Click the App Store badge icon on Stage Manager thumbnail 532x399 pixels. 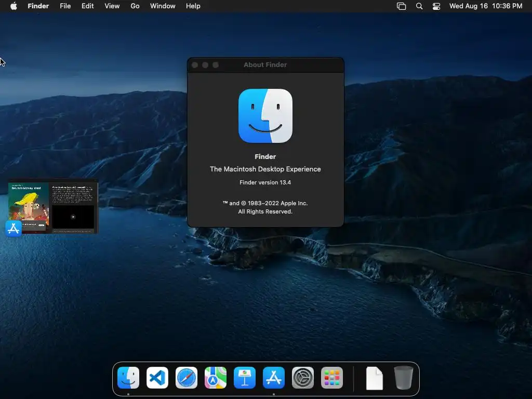[14, 229]
